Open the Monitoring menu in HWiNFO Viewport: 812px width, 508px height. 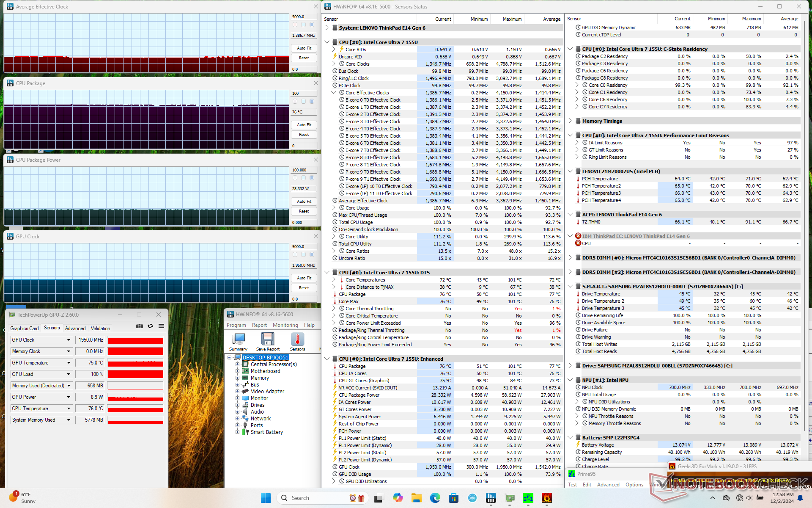tap(285, 325)
